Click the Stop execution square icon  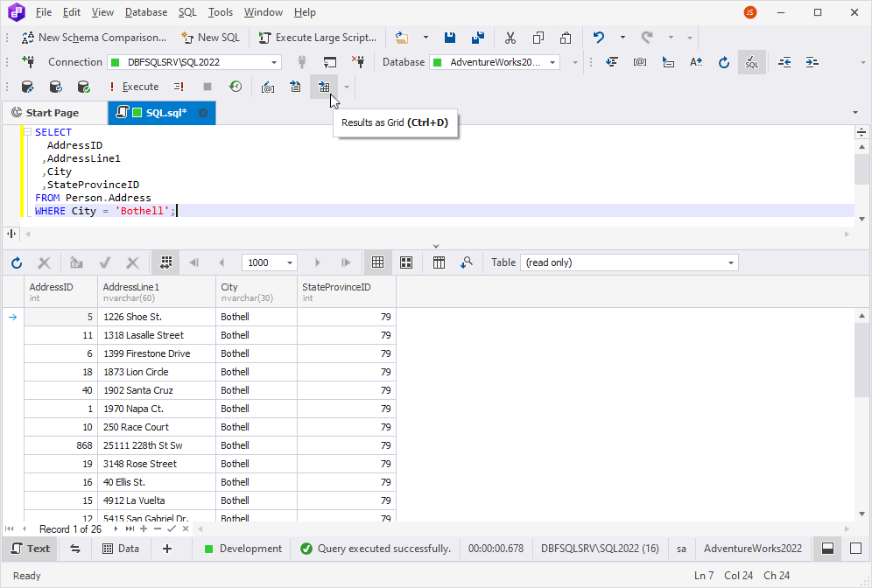tap(207, 87)
